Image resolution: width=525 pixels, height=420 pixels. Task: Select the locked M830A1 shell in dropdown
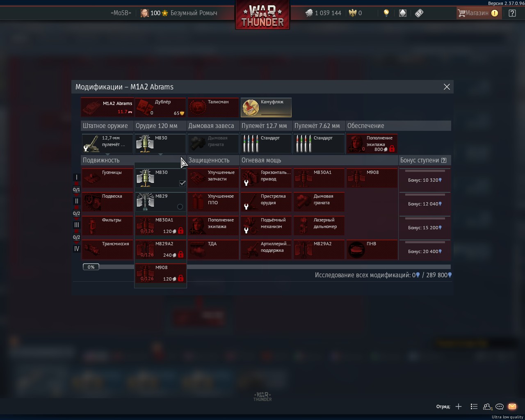point(160,226)
